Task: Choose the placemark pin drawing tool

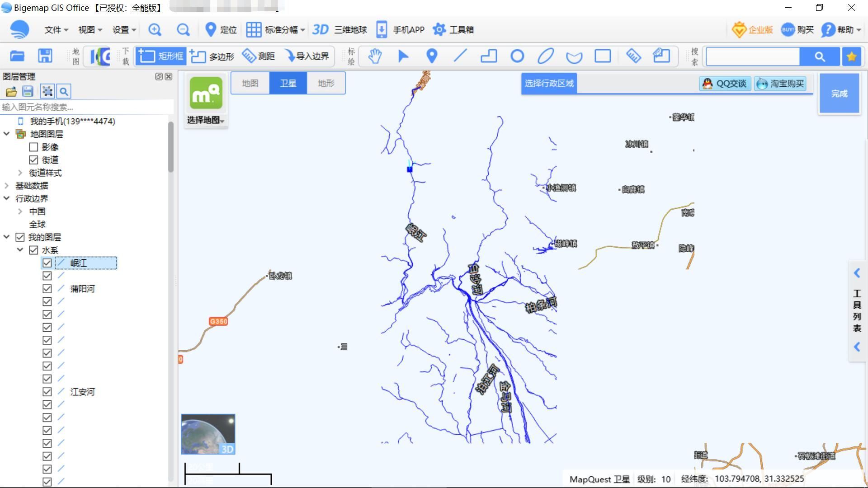Action: (432, 56)
